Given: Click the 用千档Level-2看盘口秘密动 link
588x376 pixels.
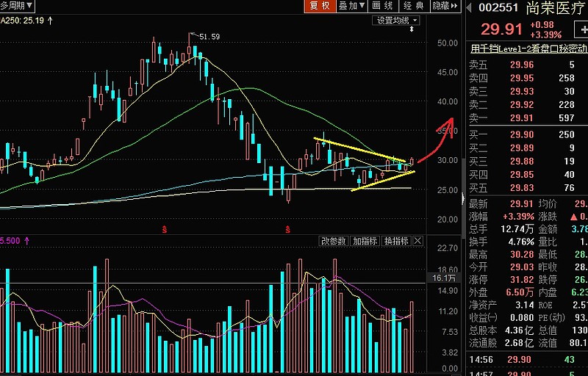Looking at the screenshot, I should tap(528, 49).
